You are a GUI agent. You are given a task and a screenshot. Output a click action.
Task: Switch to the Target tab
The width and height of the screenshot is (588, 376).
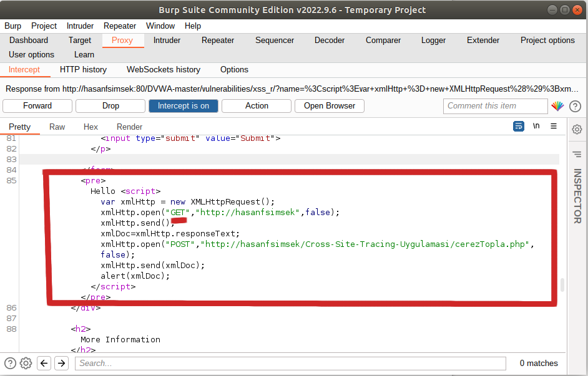coord(80,40)
